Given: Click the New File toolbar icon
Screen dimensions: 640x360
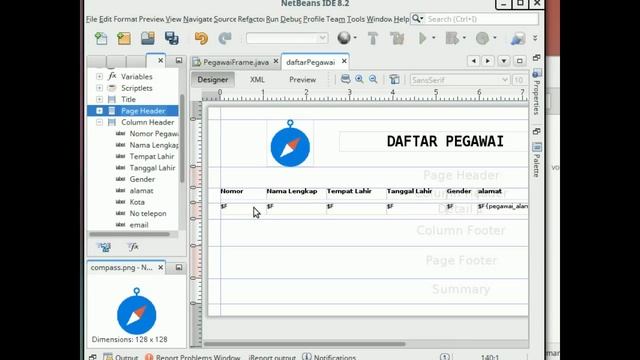Looking at the screenshot, I should (x=101, y=38).
